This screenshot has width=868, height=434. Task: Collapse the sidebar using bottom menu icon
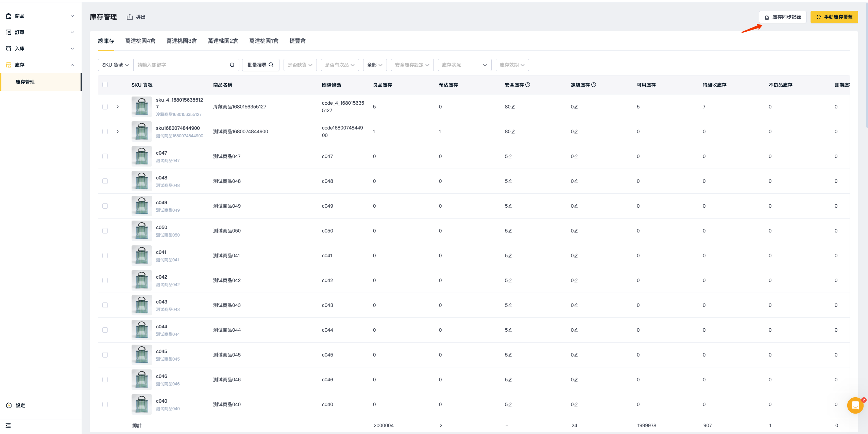pyautogui.click(x=8, y=426)
